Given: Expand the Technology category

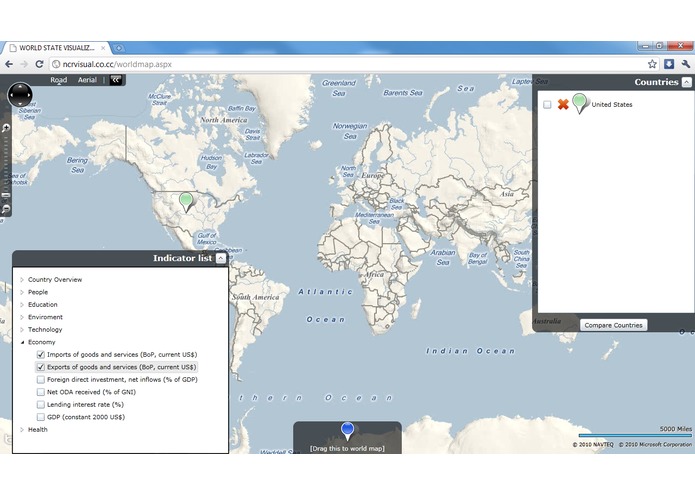Looking at the screenshot, I should (x=22, y=330).
